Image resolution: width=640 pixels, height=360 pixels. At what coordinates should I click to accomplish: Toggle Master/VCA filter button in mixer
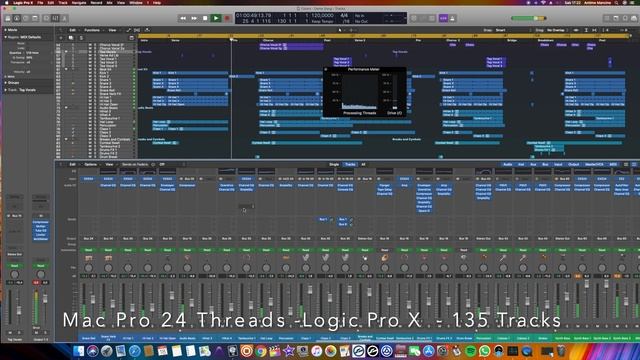[594, 164]
